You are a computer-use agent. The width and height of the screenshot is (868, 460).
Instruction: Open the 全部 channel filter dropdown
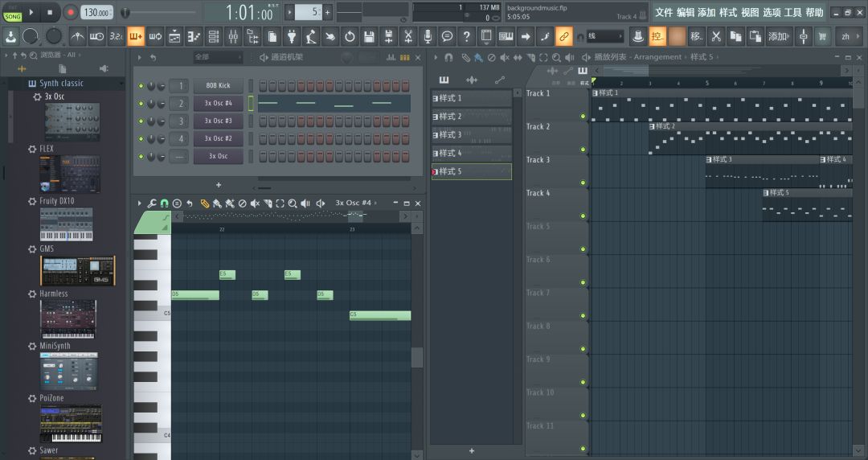point(217,57)
